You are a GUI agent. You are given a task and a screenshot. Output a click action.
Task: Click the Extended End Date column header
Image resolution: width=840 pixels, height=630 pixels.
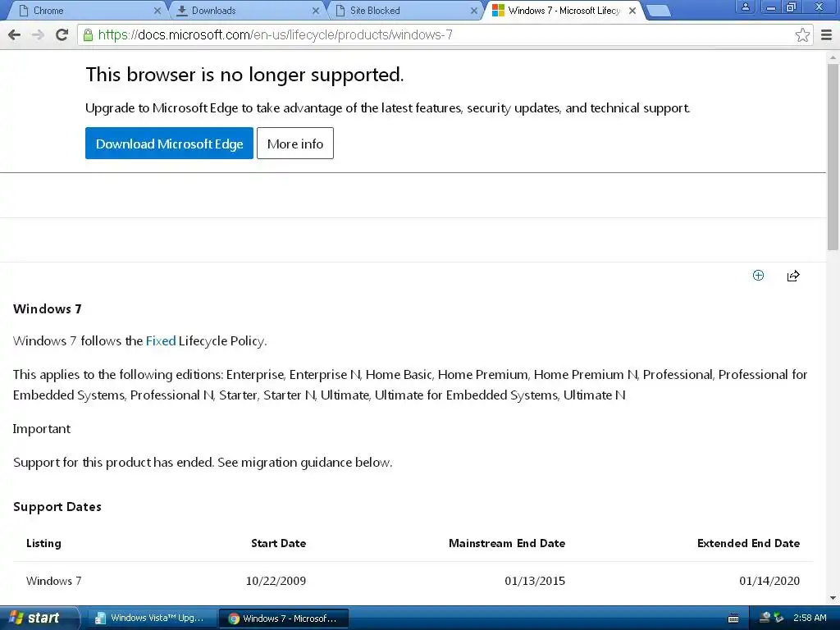click(748, 543)
